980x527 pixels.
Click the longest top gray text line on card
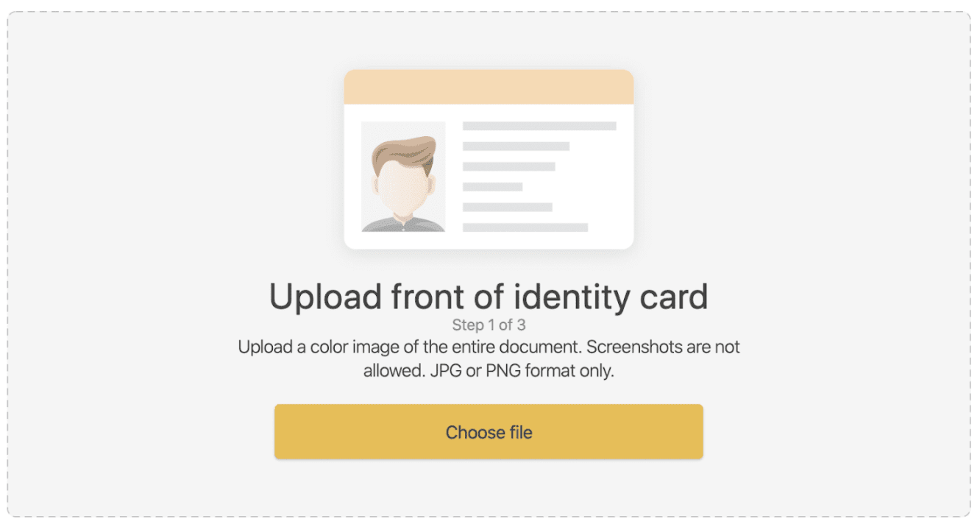point(539,126)
